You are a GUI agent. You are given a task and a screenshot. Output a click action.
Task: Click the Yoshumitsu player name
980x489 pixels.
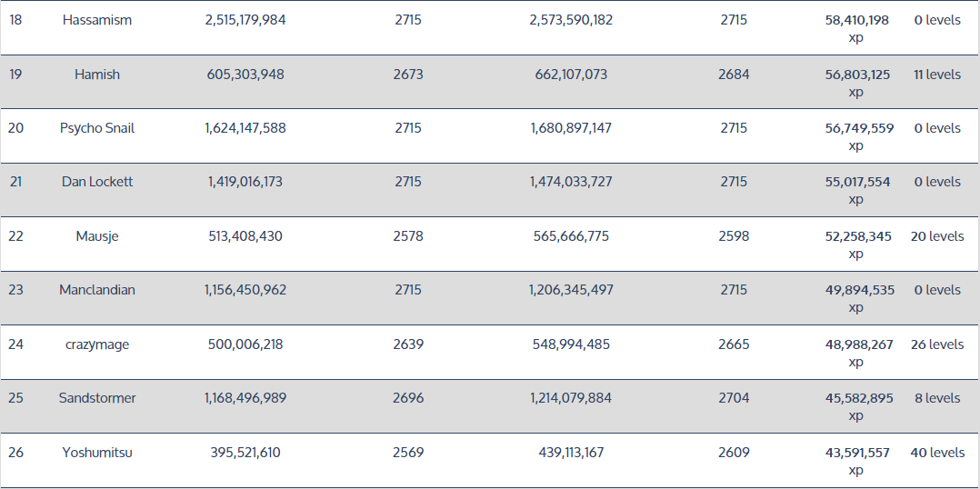click(x=97, y=453)
